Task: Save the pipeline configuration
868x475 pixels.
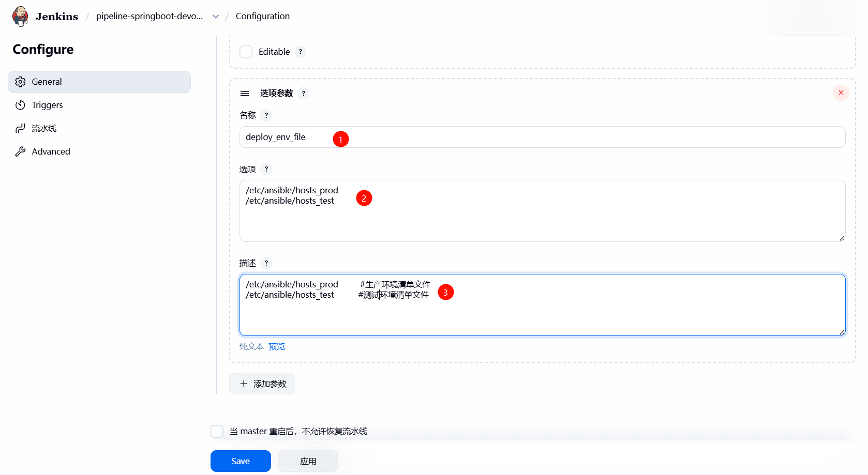Action: coord(241,461)
